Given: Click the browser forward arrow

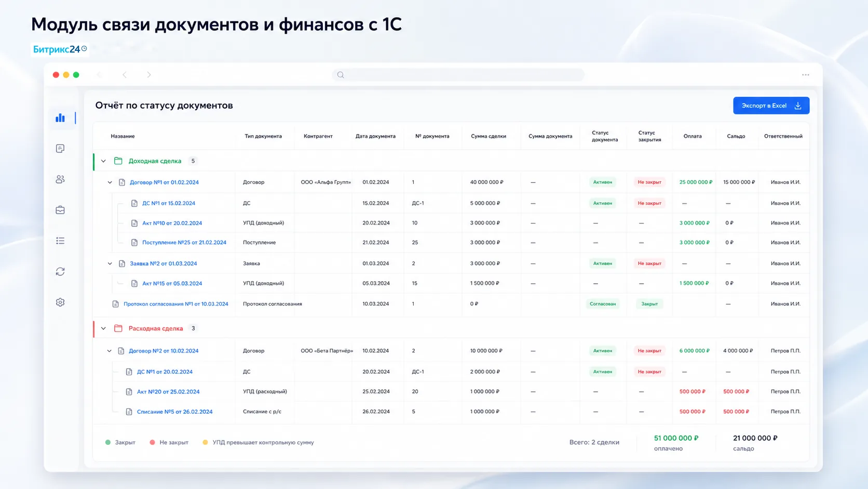Looking at the screenshot, I should click(149, 75).
